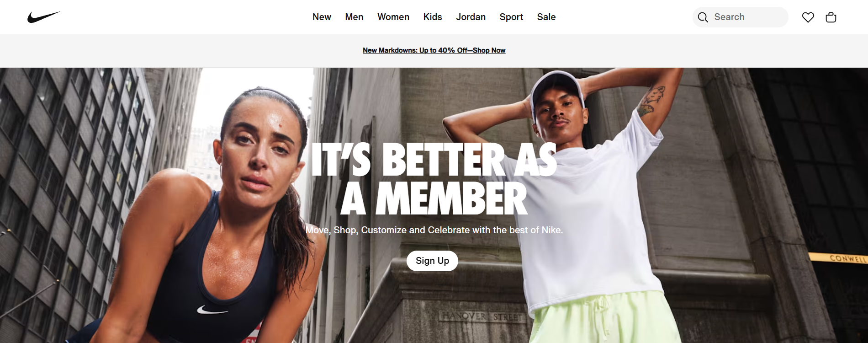Open the Jordan menu
Screen dimensions: 868x343
pos(471,17)
